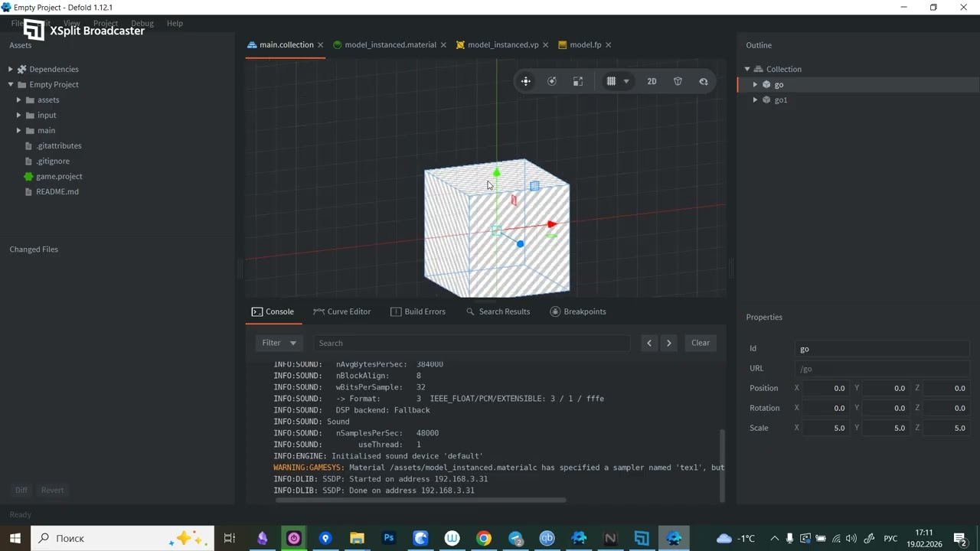Open Task View on the taskbar
This screenshot has height=551, width=980.
pos(229,538)
